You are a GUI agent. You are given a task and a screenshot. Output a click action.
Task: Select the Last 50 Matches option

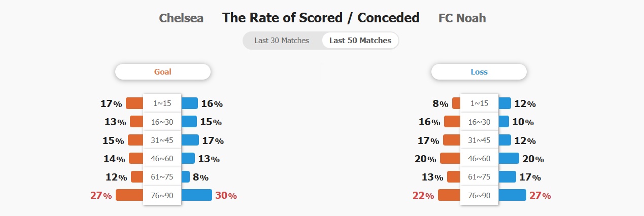(x=360, y=41)
